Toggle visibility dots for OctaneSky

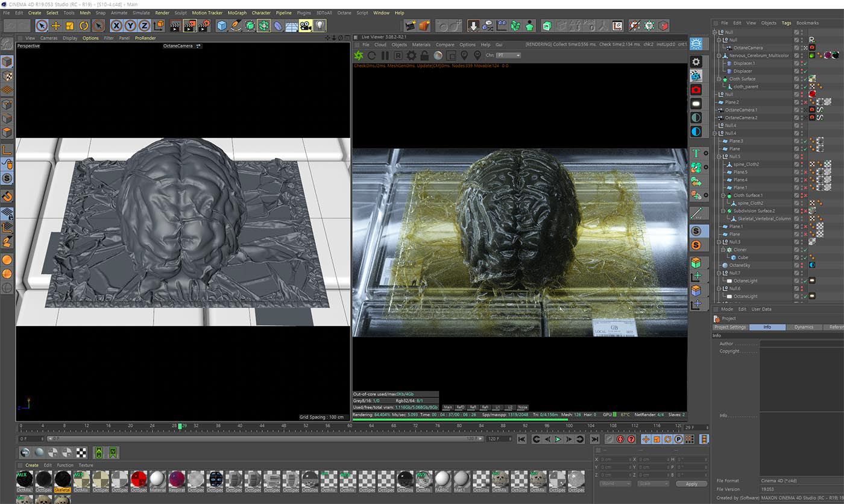(x=801, y=265)
